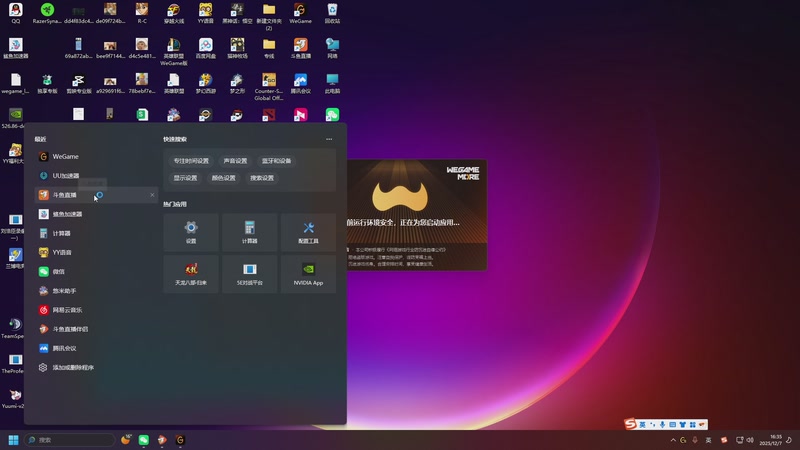Open the 新建文件夹 (2) folder
Viewport: 800px width, 450px height.
[x=269, y=16]
